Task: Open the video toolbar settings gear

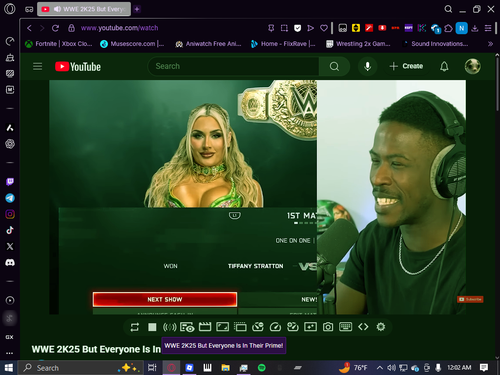Action: (381, 327)
